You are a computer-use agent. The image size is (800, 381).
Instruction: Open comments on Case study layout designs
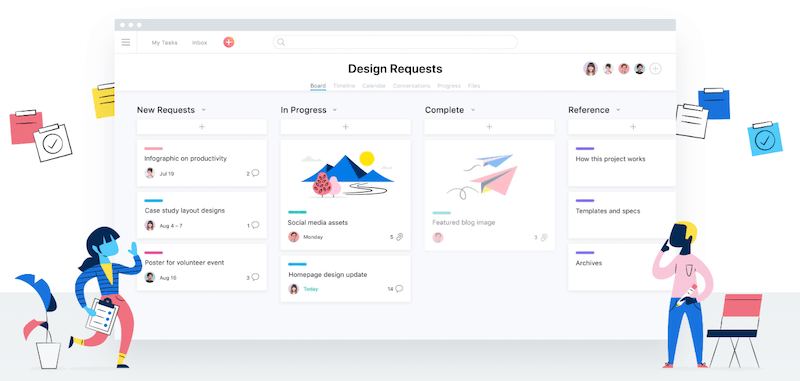255,225
